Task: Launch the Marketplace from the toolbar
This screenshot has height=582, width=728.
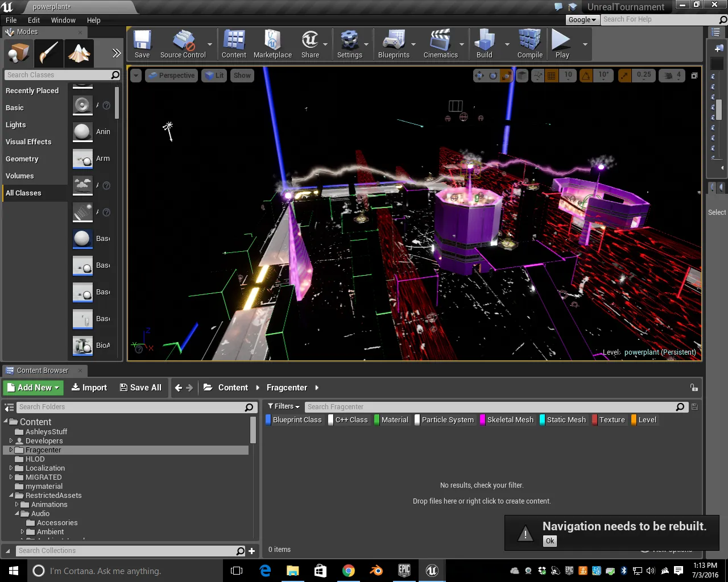Action: 272,44
